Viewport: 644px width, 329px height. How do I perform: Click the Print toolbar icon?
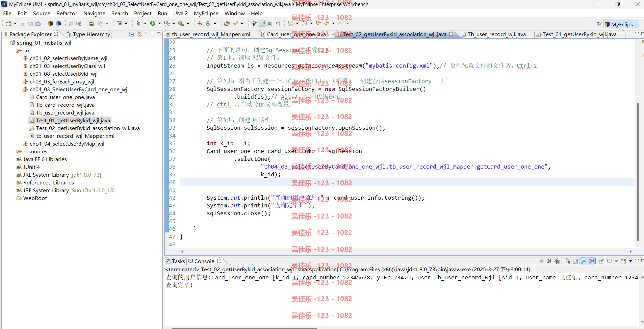click(38, 23)
